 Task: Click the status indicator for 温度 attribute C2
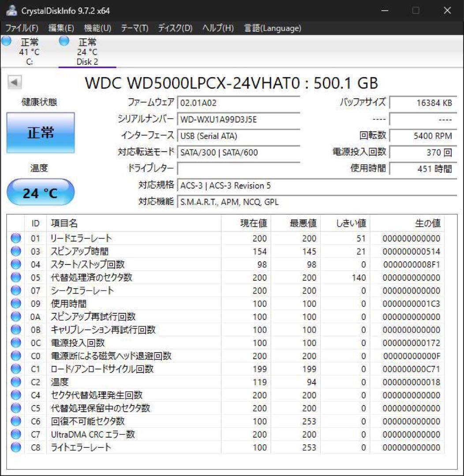tap(15, 382)
